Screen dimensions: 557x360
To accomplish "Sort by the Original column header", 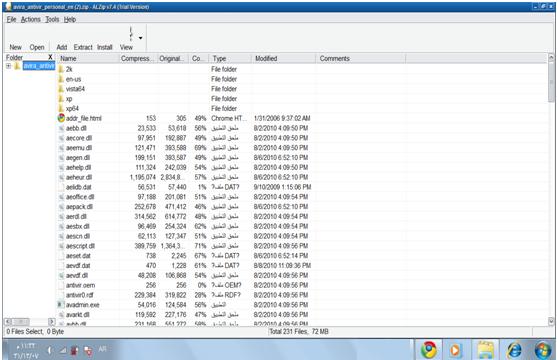I will pyautogui.click(x=173, y=59).
